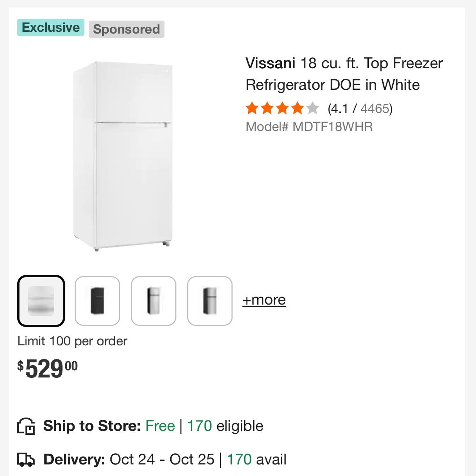Select the selected white color swatch
Viewport: 476px width, 476px height.
pos(41,301)
